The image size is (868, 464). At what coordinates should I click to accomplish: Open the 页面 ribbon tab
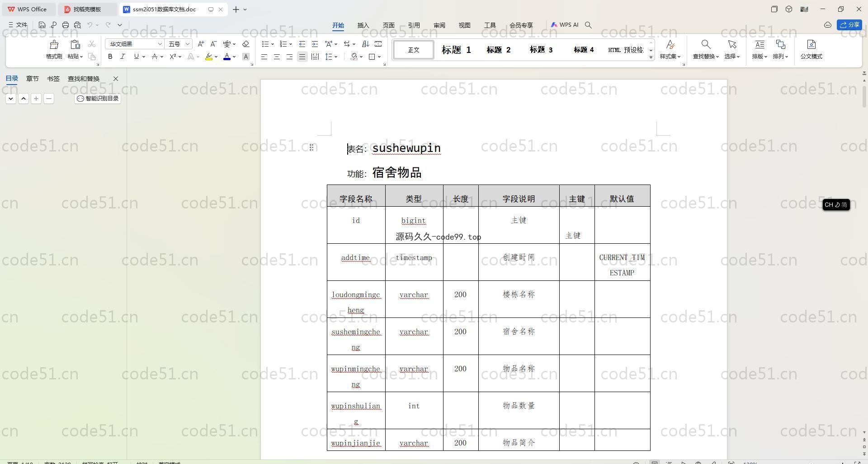388,25
